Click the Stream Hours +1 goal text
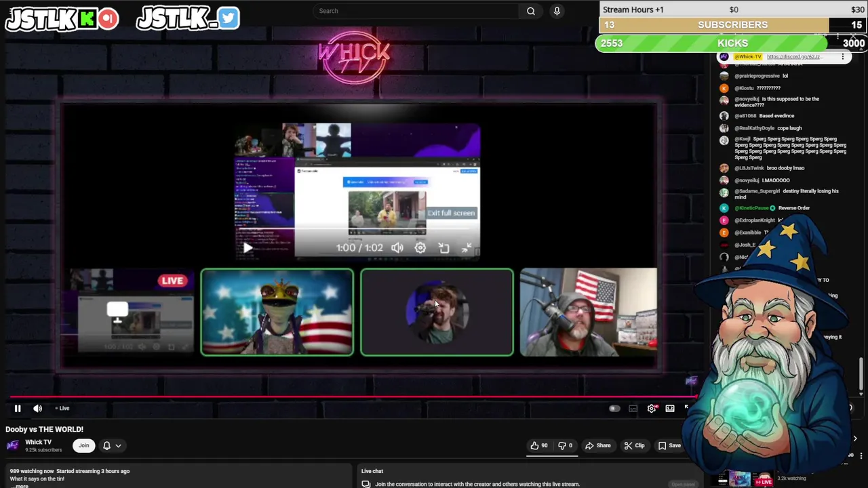The width and height of the screenshot is (868, 488). tap(633, 9)
